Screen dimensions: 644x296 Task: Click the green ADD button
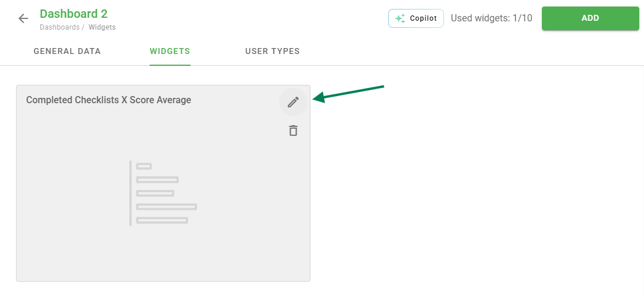[590, 18]
